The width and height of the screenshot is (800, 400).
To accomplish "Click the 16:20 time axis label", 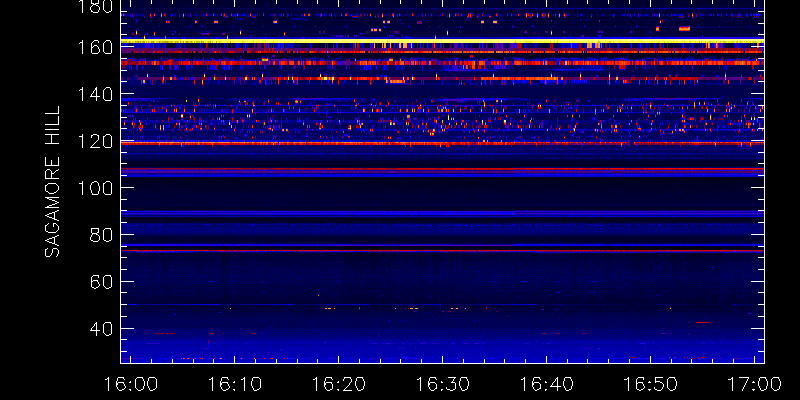I will coord(338,384).
